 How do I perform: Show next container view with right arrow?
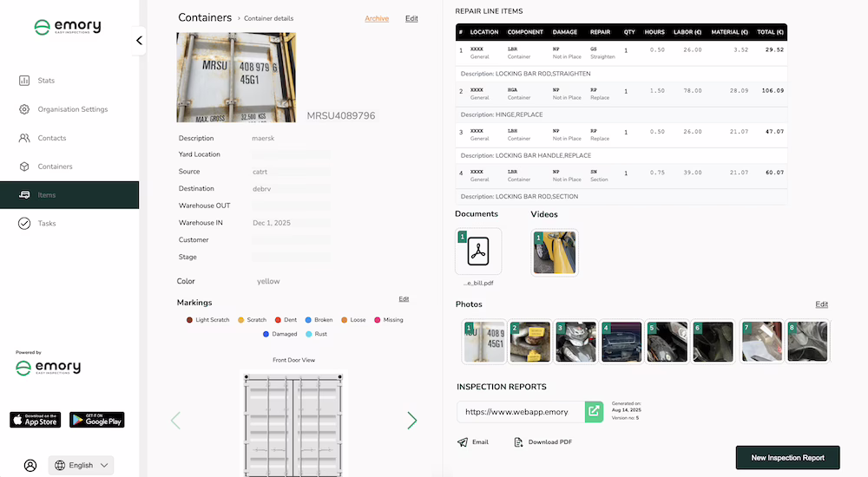412,421
